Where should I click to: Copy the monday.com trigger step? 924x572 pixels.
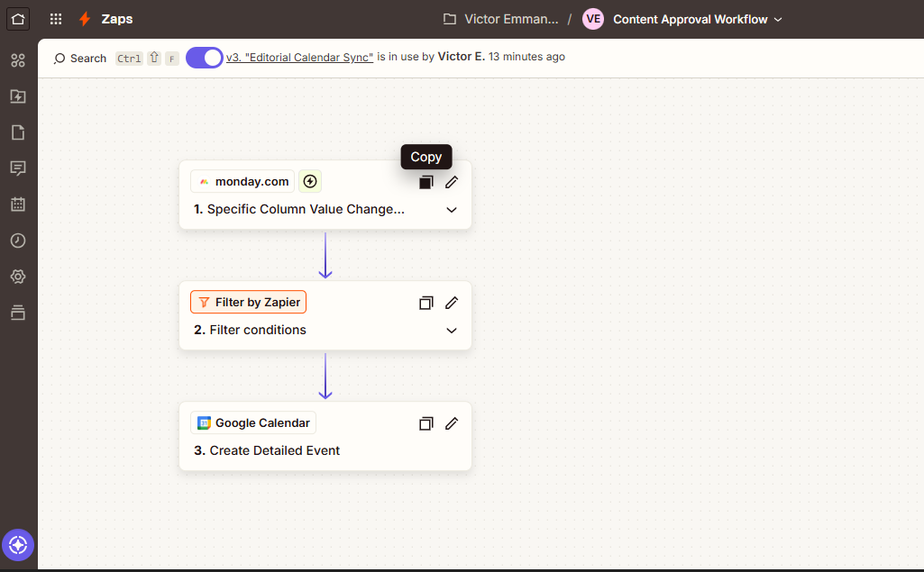pyautogui.click(x=426, y=182)
